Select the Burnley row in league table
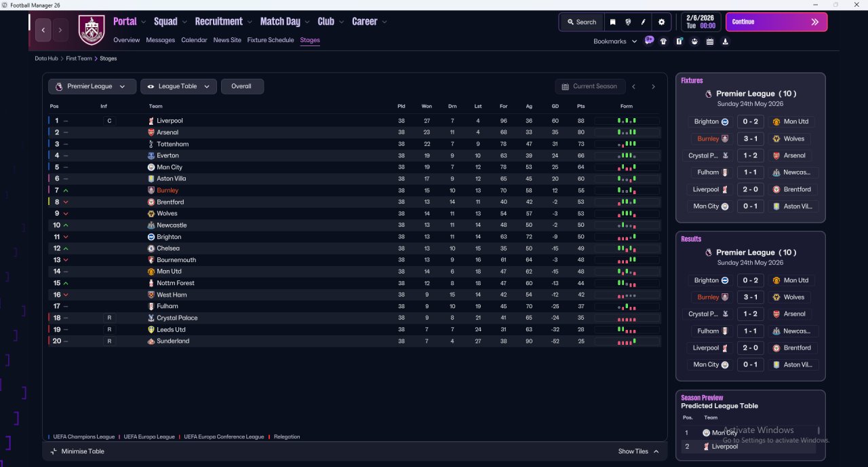The image size is (868, 467). coord(354,190)
